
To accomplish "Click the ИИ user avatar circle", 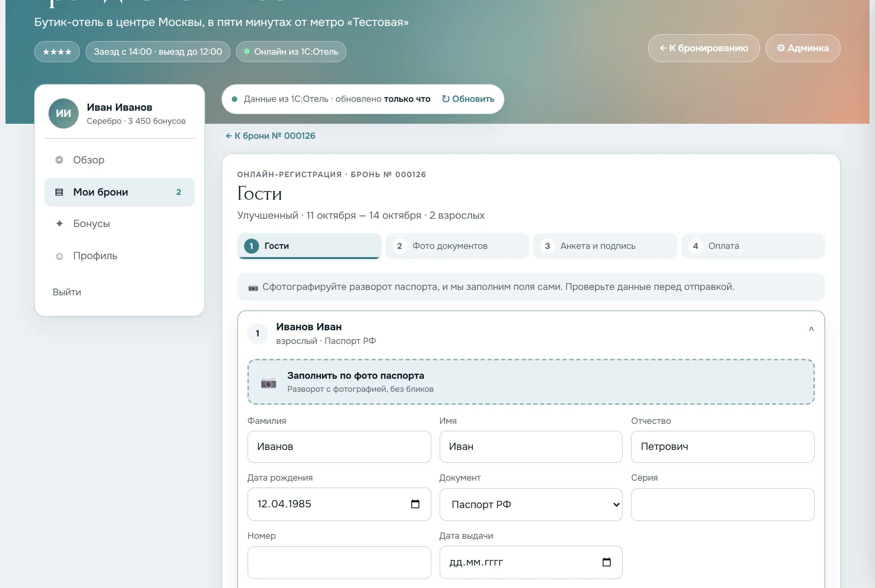I will click(x=63, y=113).
